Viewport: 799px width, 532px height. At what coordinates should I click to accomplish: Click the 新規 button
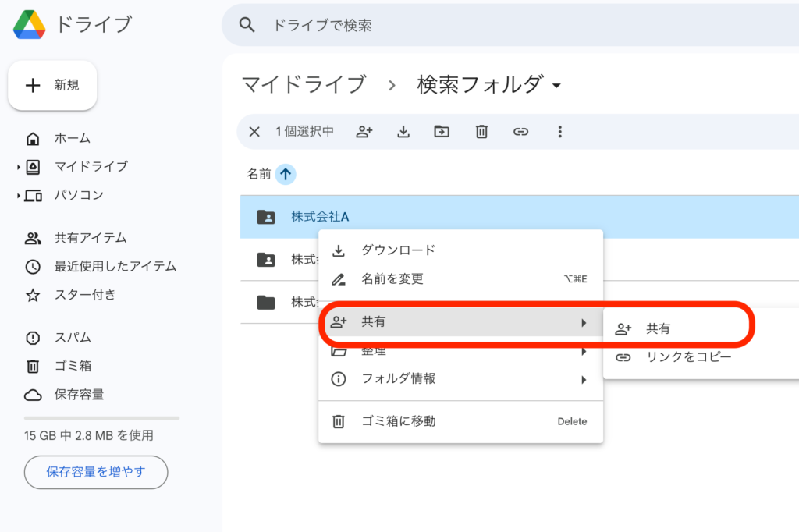(x=52, y=86)
